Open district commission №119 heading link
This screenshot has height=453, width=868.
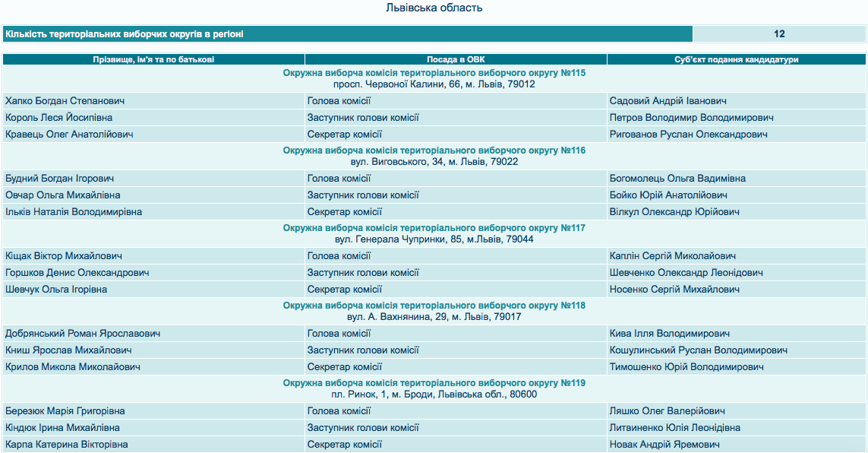pos(434,383)
